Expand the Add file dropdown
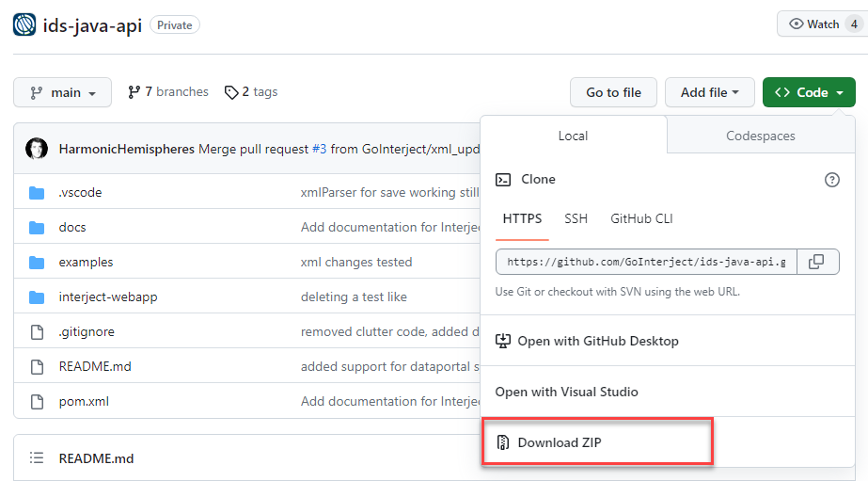The width and height of the screenshot is (868, 481). 710,92
